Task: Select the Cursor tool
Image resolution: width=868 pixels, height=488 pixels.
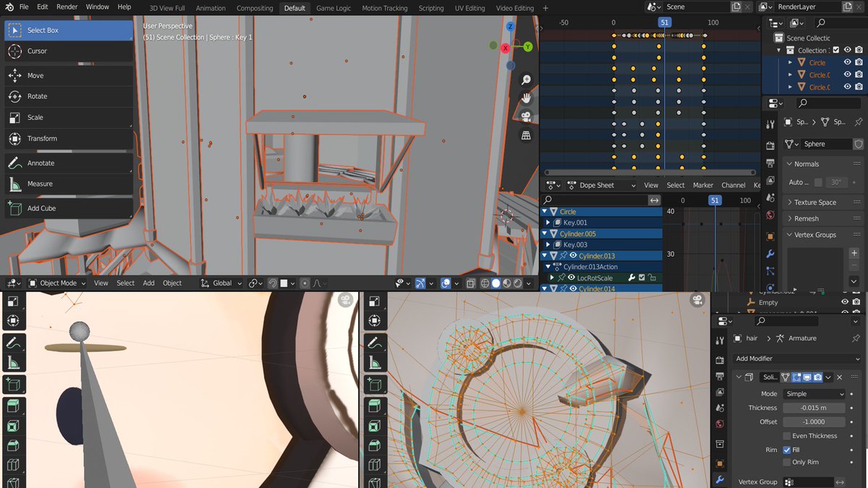Action: 69,51
